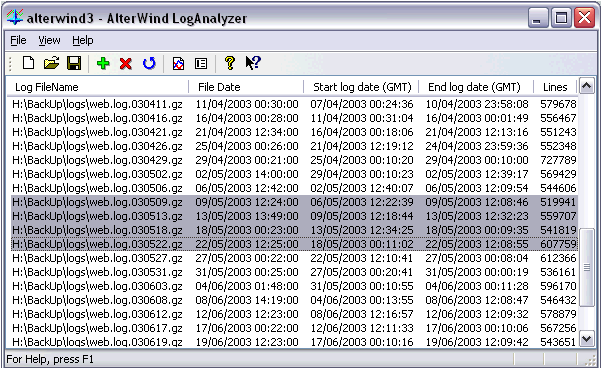Sort by End log date (GMT) header

[x=476, y=87]
